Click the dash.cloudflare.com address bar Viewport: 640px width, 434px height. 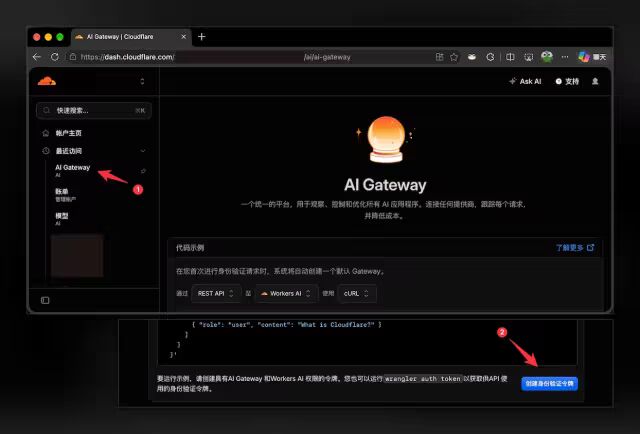pyautogui.click(x=249, y=57)
